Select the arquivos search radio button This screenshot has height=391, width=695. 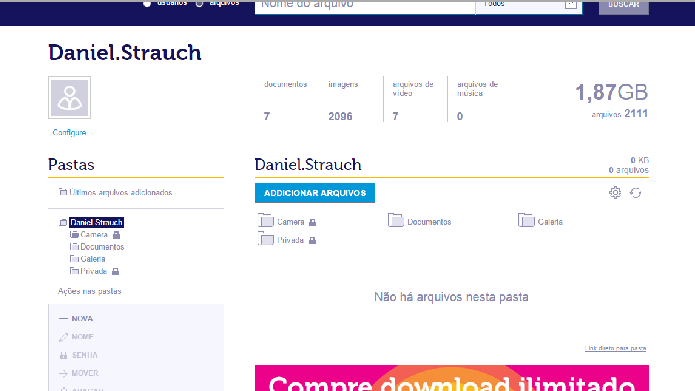[x=199, y=4]
